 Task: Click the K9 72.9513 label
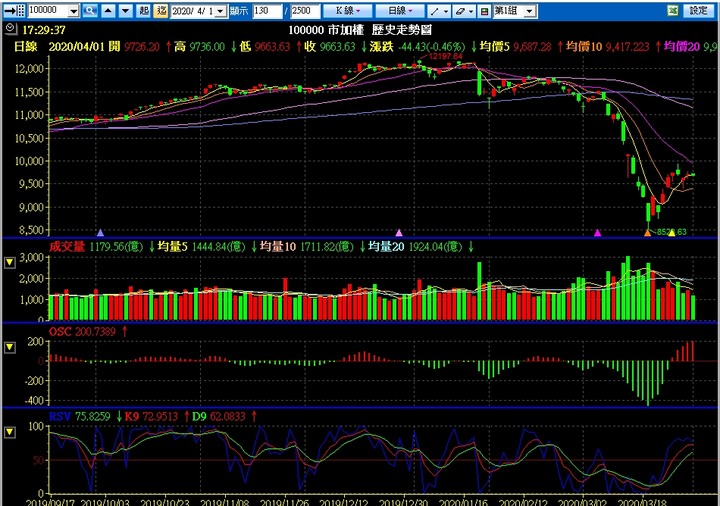[x=151, y=416]
